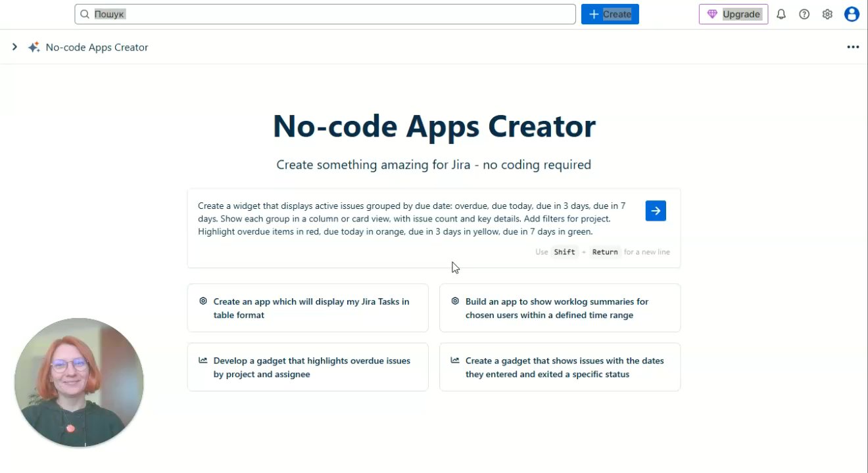Select 'display my Jira Tasks in table format' suggestion
The height and width of the screenshot is (473, 868).
(308, 308)
